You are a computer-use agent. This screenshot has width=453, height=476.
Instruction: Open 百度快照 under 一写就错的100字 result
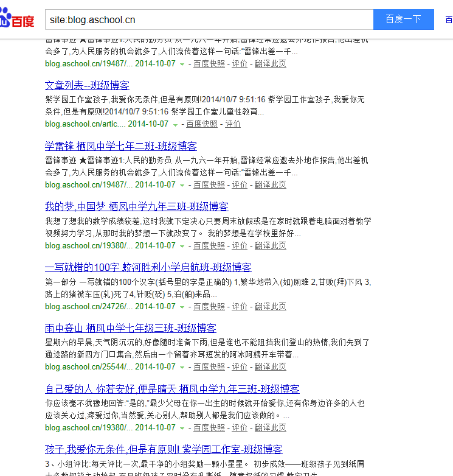coord(209,306)
